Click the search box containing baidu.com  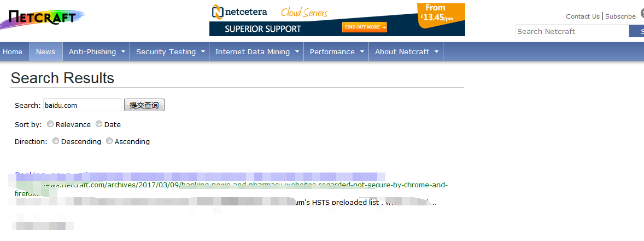82,105
